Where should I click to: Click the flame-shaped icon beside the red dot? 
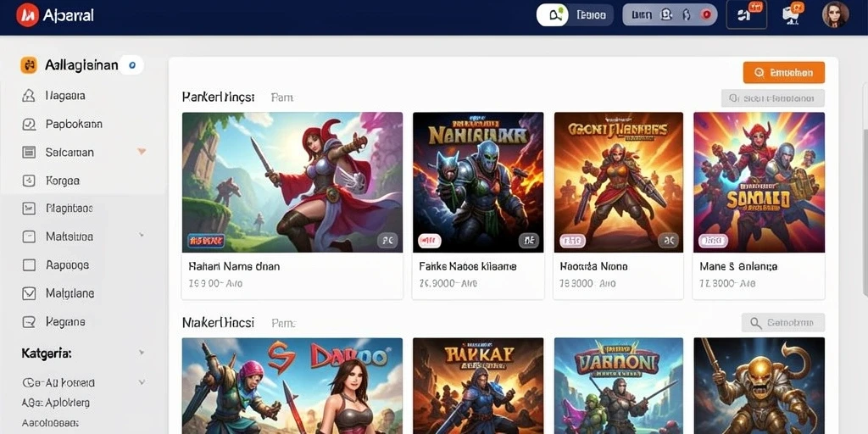click(686, 15)
